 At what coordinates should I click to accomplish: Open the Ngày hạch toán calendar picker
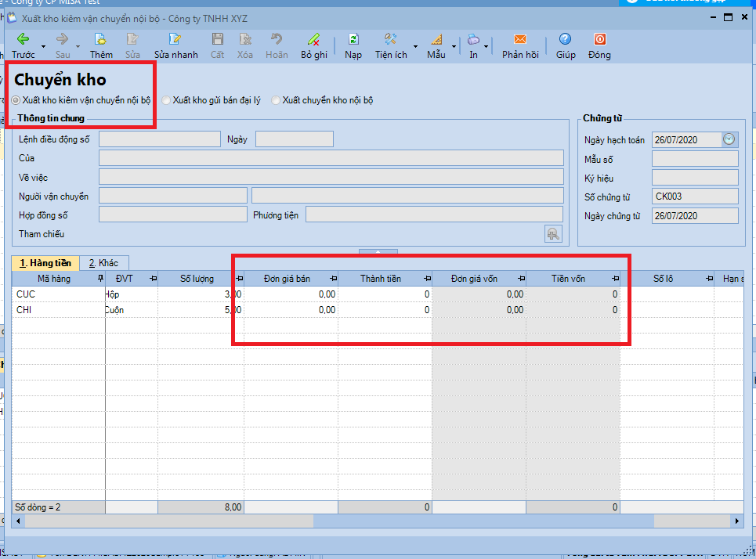pos(729,139)
